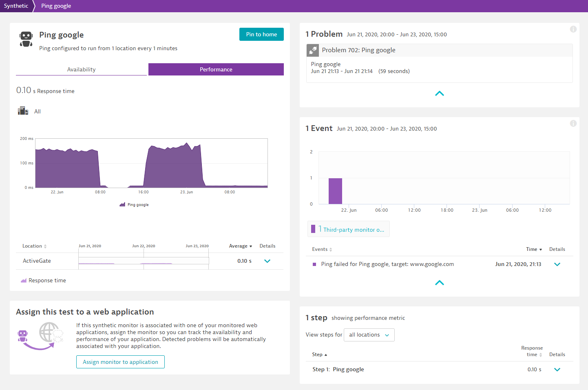Click the info icon on the Problem panel
The width and height of the screenshot is (588, 390).
tap(573, 29)
